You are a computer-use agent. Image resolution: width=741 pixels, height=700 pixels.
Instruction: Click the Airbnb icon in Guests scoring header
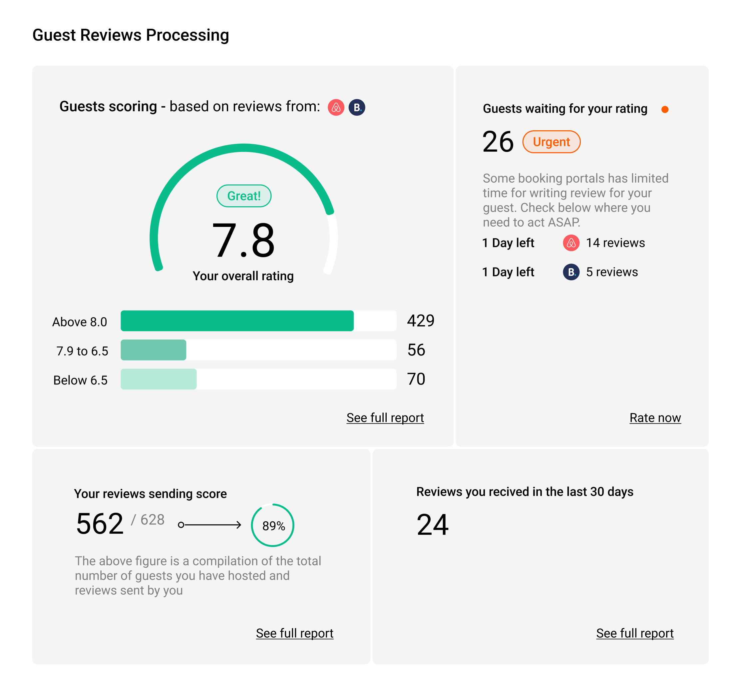336,108
